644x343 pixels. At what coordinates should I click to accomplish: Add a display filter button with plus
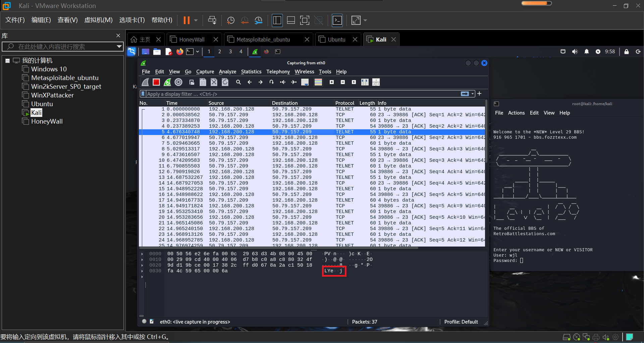click(479, 94)
